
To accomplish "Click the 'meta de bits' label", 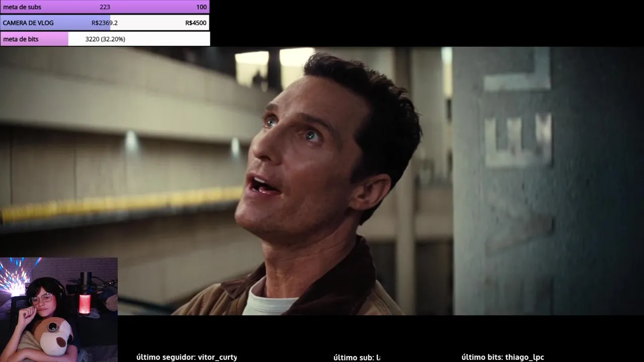I will [21, 39].
